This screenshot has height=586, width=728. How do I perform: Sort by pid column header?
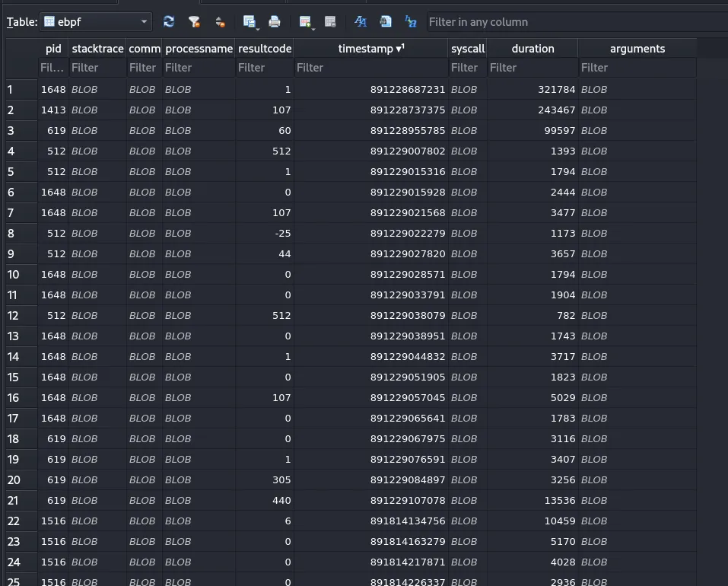53,49
